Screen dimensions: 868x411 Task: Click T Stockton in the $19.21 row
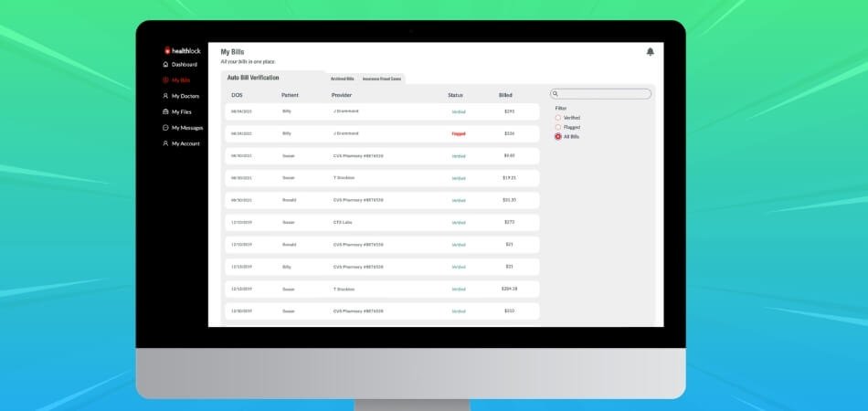coord(344,177)
